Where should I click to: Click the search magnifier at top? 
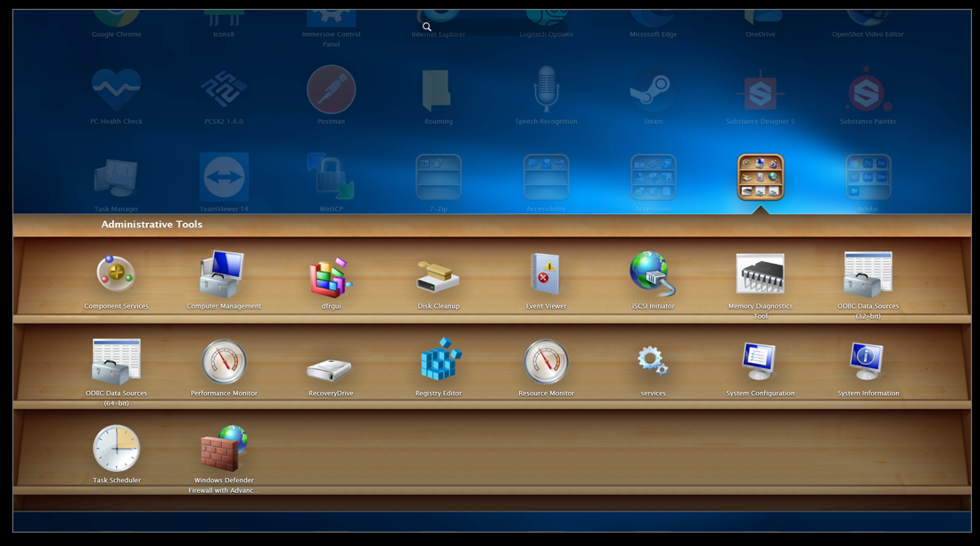pos(427,27)
